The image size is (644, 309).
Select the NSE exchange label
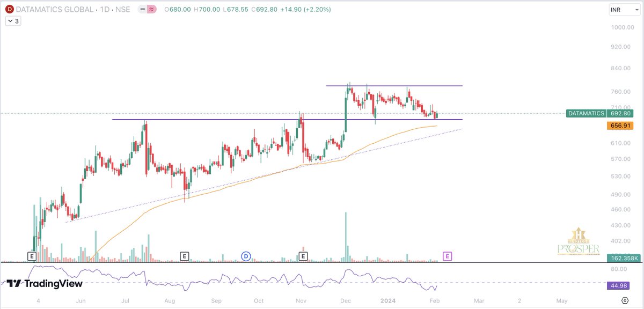[x=123, y=9]
